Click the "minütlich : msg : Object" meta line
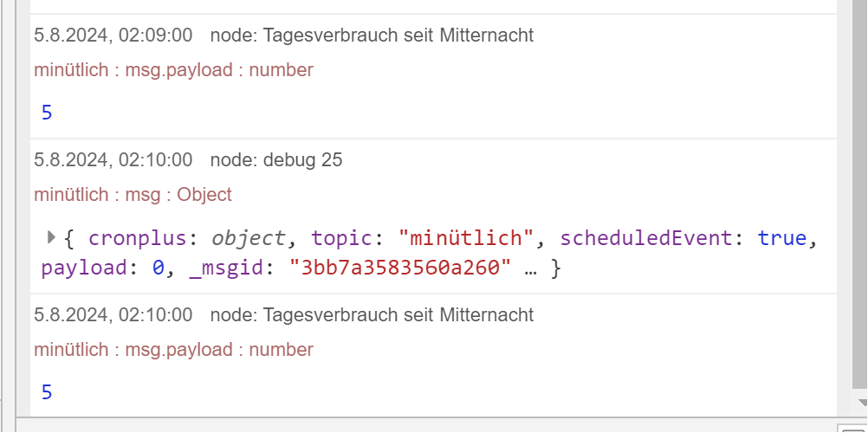The width and height of the screenshot is (868, 433). tap(133, 195)
